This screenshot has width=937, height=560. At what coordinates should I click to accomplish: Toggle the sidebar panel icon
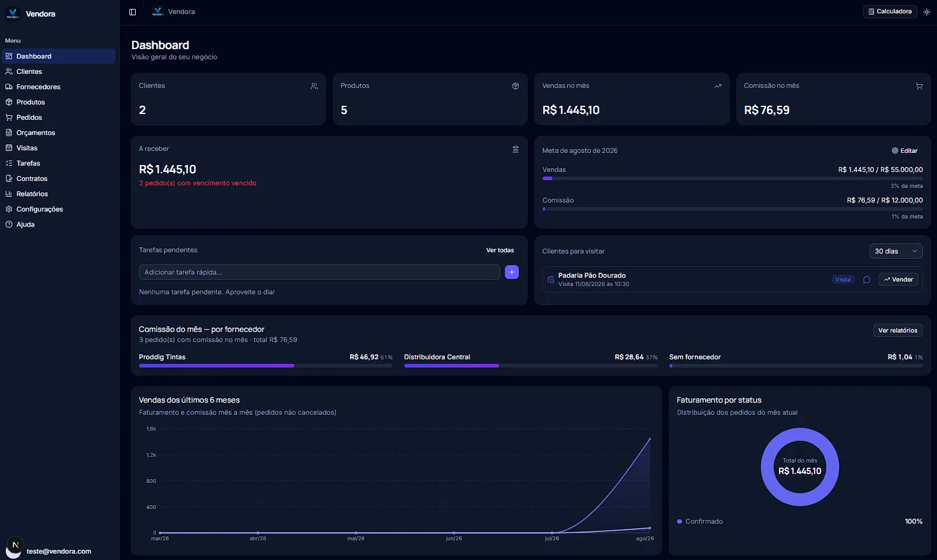(x=133, y=12)
